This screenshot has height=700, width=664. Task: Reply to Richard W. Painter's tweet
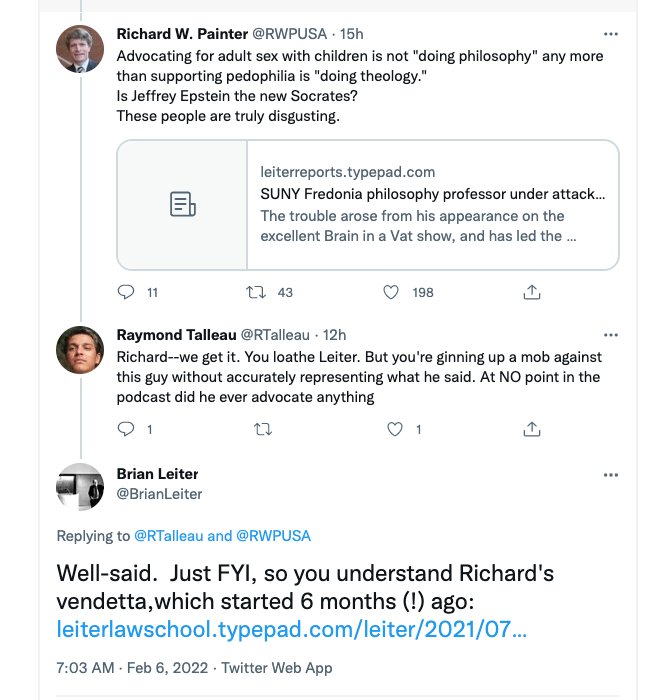126,292
